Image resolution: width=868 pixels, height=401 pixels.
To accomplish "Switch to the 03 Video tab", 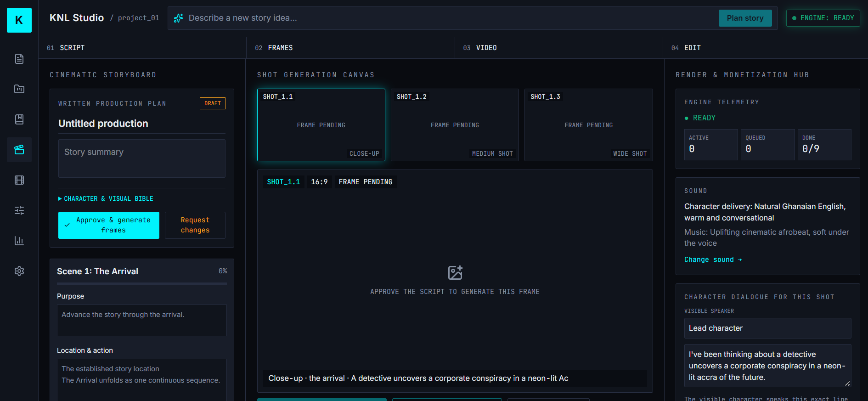I will point(559,48).
